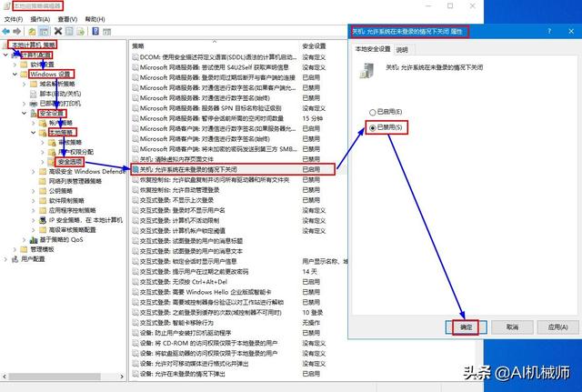Open the 操作(A) menu
The height and width of the screenshot is (392, 582).
click(x=40, y=19)
